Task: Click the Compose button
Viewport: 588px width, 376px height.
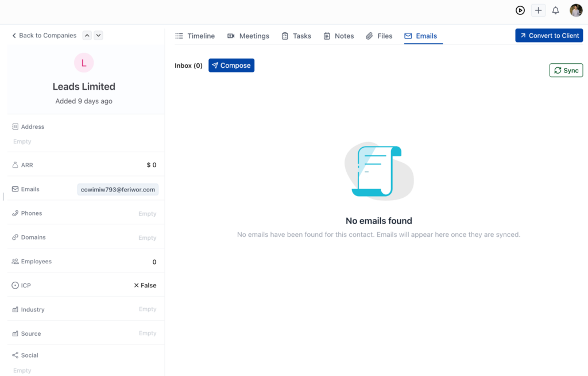Action: click(x=231, y=65)
